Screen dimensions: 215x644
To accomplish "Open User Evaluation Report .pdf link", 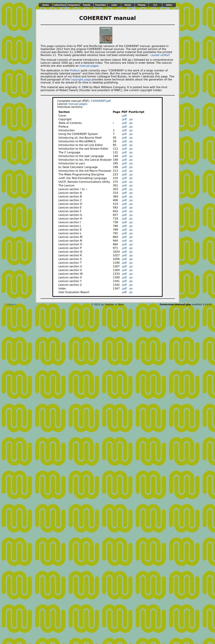I will [124, 292].
